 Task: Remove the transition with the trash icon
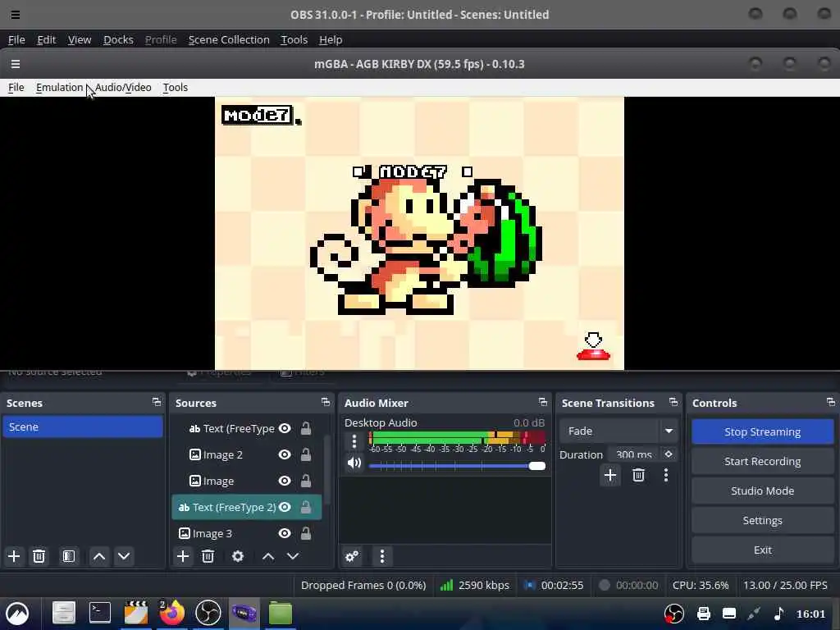coord(638,475)
